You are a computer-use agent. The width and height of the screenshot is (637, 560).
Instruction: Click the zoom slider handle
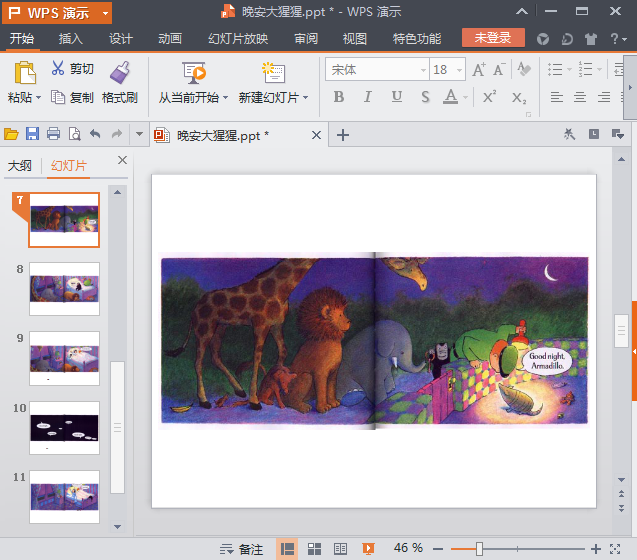479,549
